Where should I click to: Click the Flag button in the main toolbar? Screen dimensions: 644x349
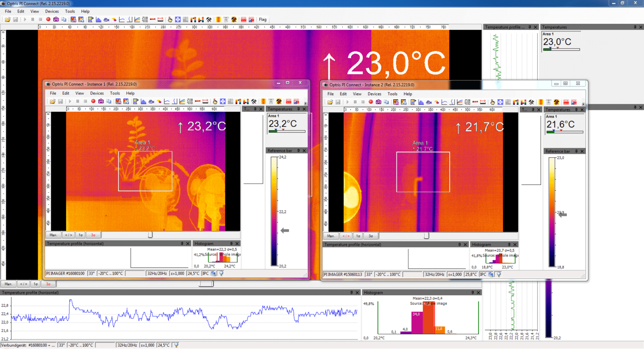click(262, 19)
